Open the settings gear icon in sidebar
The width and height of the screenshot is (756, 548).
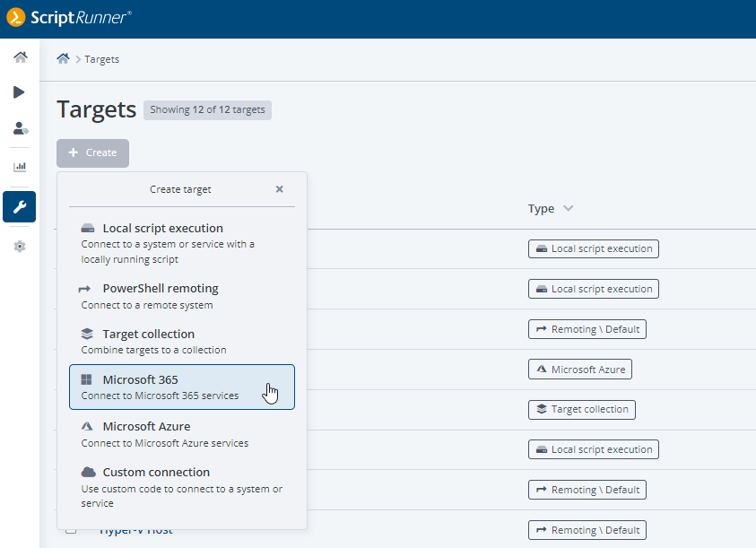[x=20, y=246]
